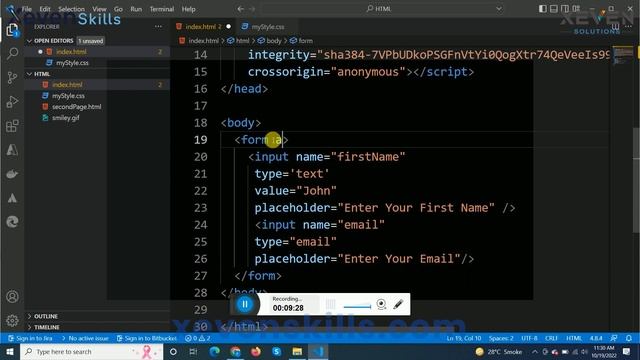Click the recorder webcam icon
Image resolution: width=640 pixels, height=360 pixels.
point(381,304)
